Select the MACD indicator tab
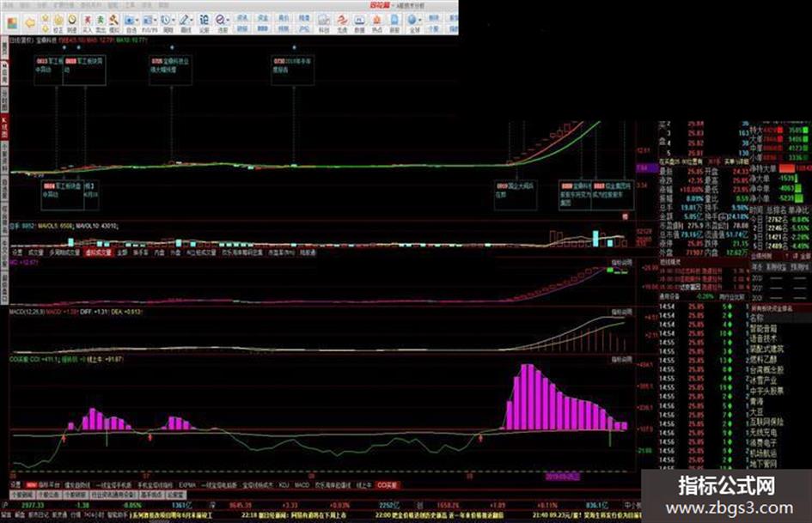This screenshot has height=523, width=812. pyautogui.click(x=302, y=485)
